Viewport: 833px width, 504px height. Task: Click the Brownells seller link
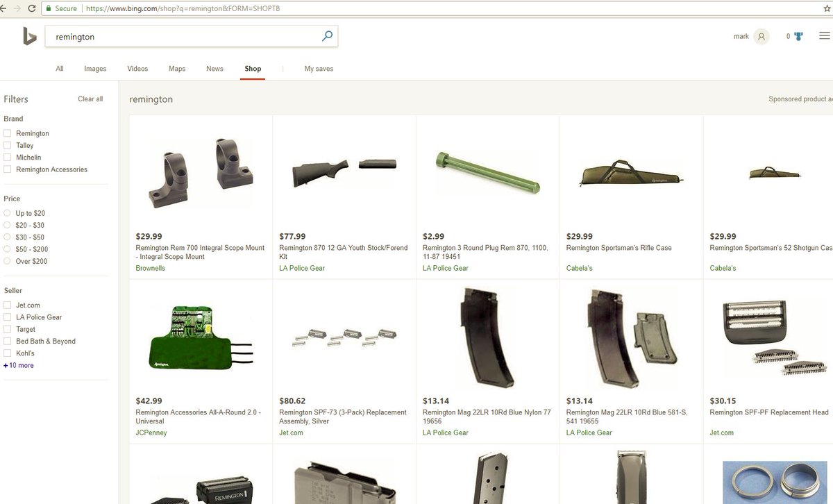[x=151, y=268]
